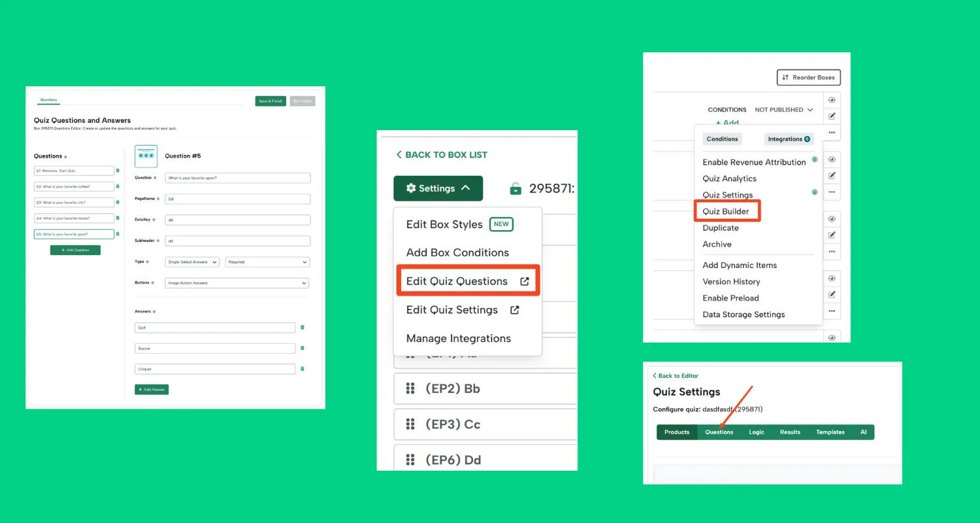980x523 pixels.
Task: Click info icon beside Enable Revenue Attribution
Action: click(x=814, y=160)
